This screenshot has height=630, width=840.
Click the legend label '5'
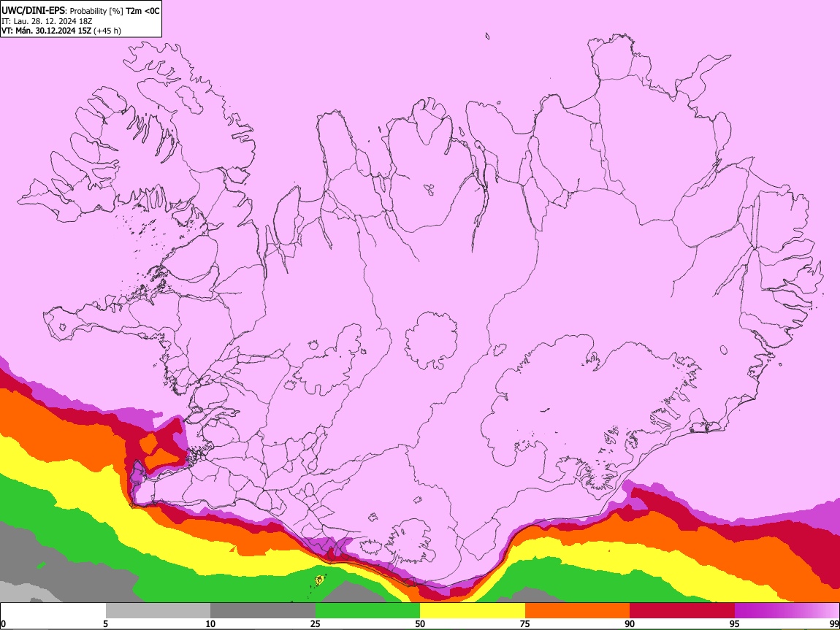click(x=105, y=624)
